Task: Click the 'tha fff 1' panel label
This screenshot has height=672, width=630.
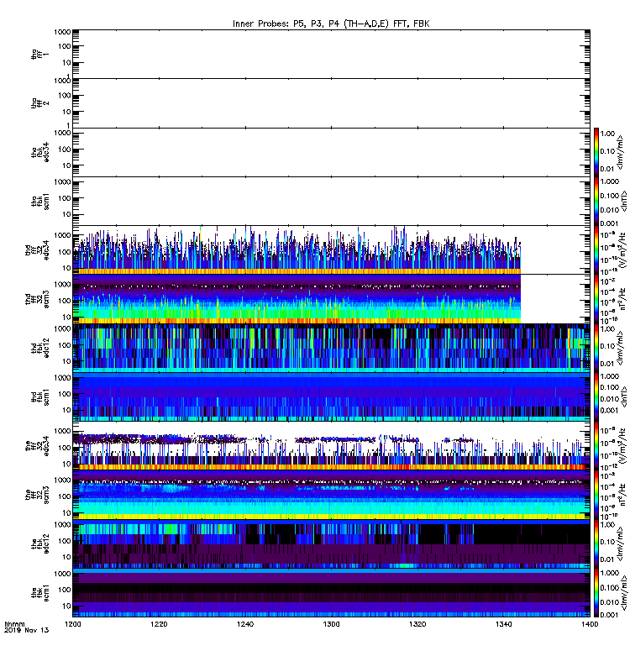Action: (40, 55)
